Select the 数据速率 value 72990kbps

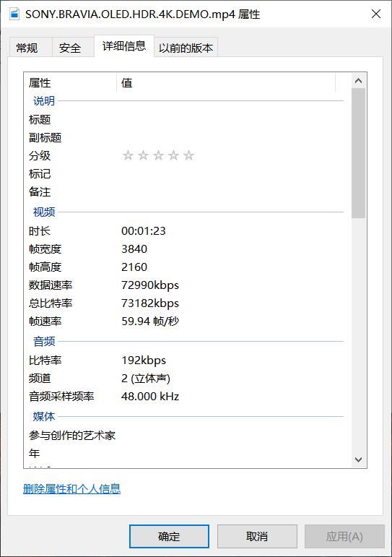150,285
